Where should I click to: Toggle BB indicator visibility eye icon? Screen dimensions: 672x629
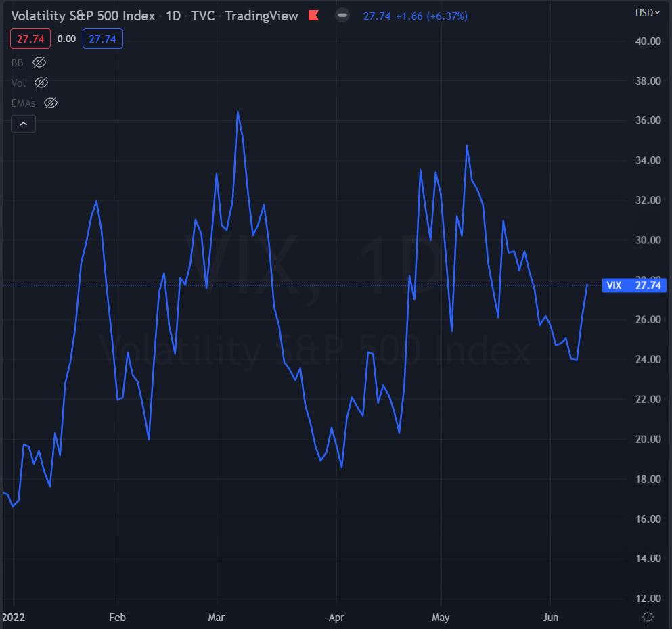click(39, 62)
